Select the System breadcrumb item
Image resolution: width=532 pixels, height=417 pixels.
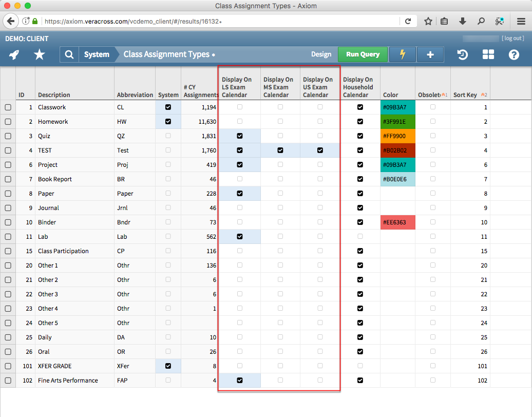coord(97,54)
